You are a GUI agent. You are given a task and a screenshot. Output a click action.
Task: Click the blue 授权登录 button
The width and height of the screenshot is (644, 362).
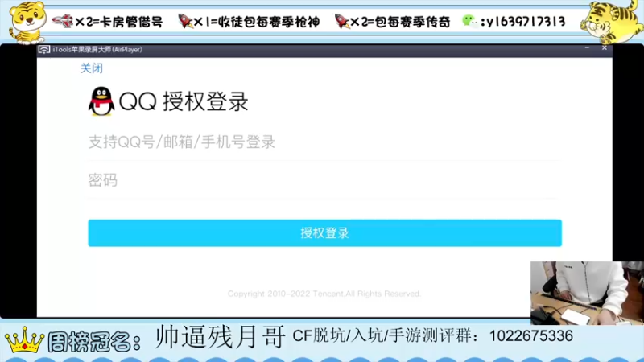(x=324, y=233)
